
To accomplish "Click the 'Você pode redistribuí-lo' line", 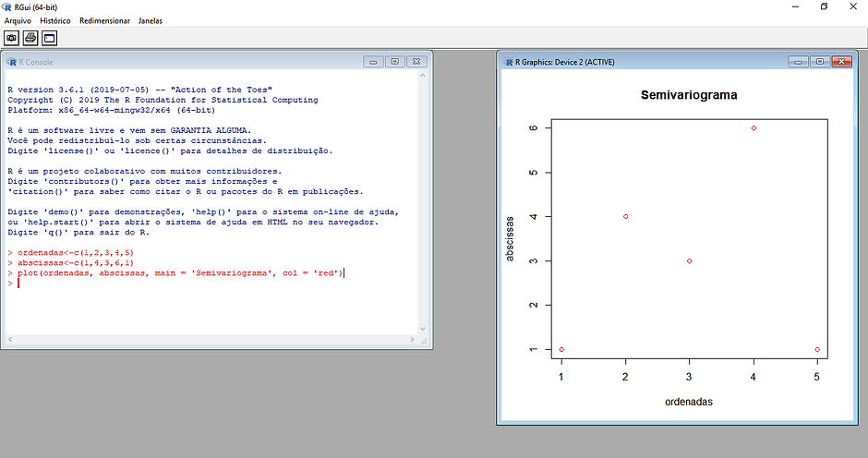I will 137,140.
